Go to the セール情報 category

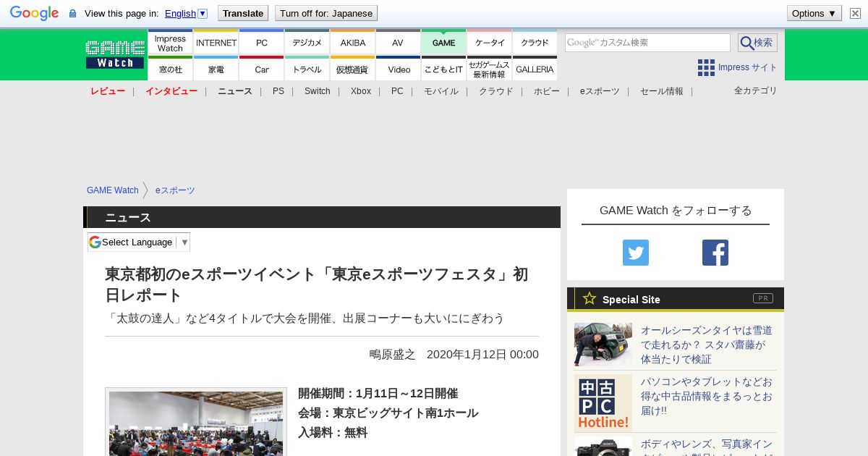(662, 91)
